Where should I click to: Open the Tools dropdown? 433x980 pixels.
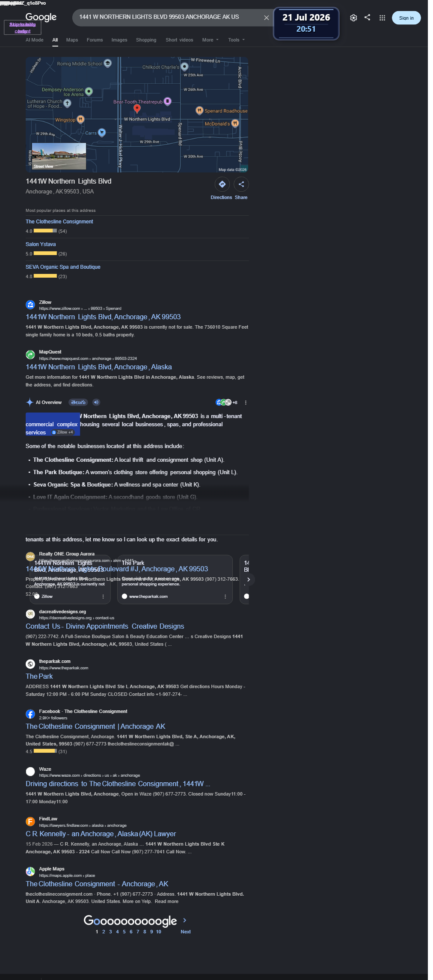point(237,40)
